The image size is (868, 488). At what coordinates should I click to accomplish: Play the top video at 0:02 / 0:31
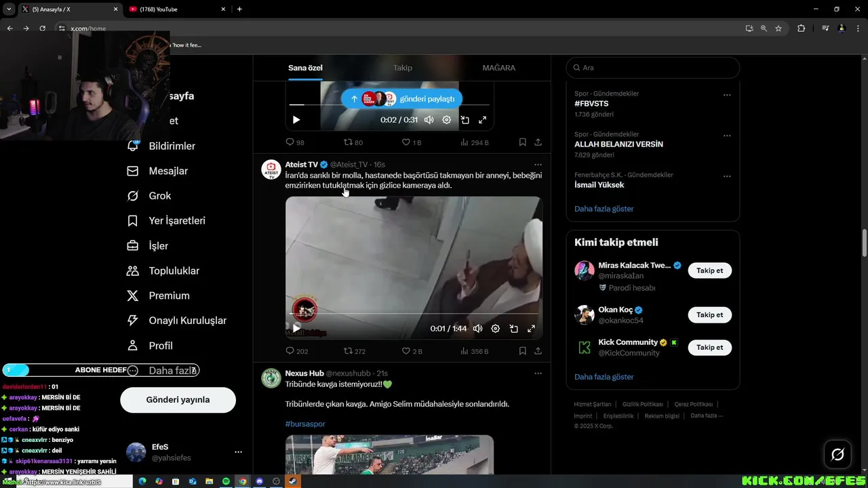[296, 120]
